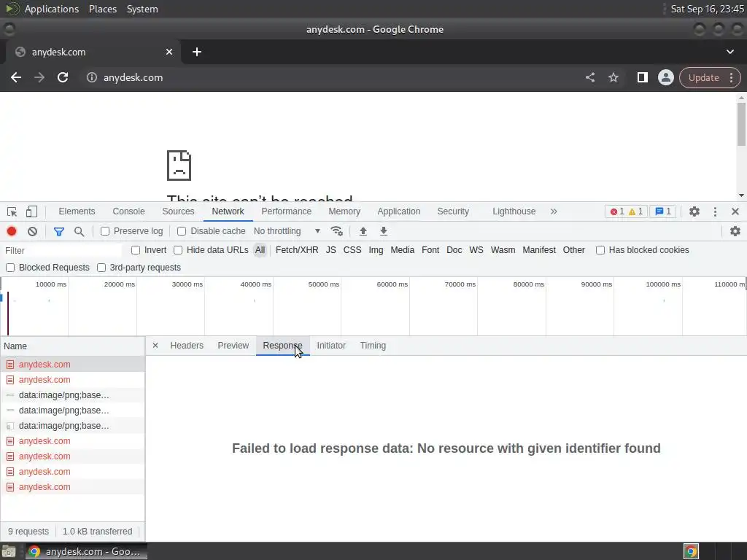
Task: Open the Headers tab of request
Action: [187, 346]
